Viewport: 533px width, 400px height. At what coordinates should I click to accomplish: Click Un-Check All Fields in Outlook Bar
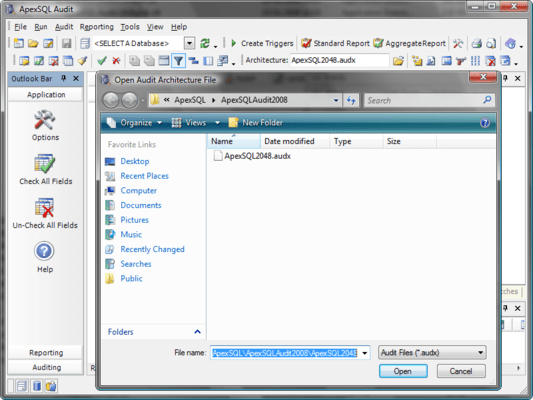[45, 213]
